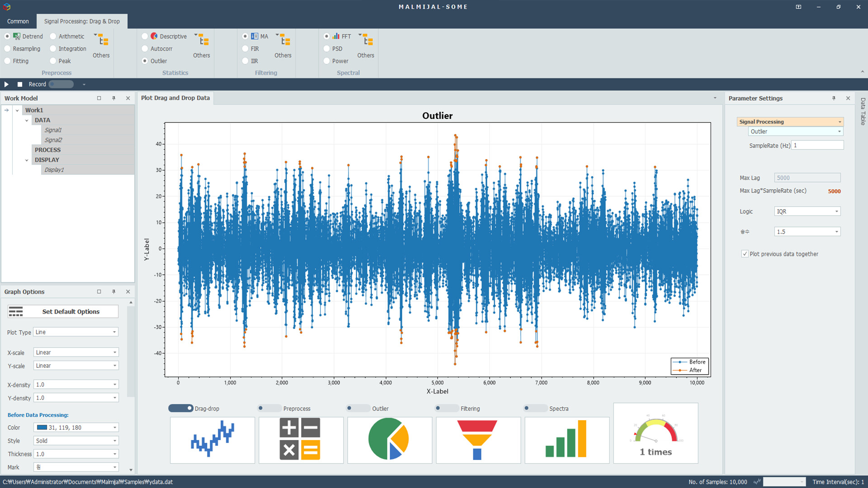This screenshot has width=868, height=488.
Task: Open Spectral Others tree icon
Action: click(368, 41)
